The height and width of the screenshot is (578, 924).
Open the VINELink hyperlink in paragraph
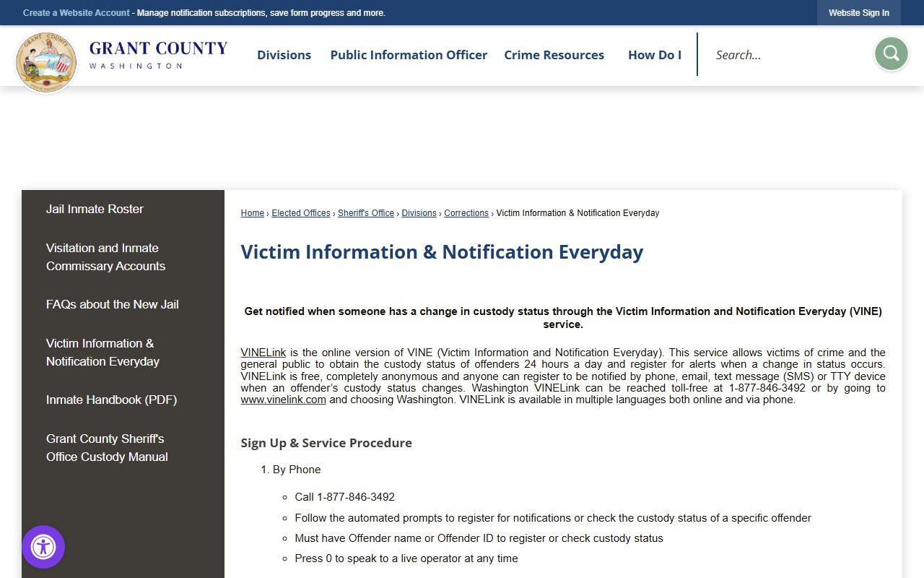tap(263, 353)
